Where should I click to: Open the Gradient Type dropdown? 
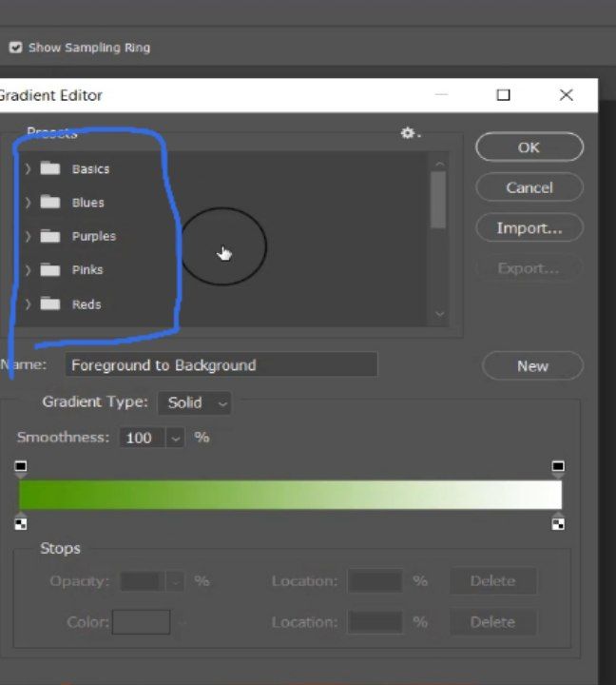[x=194, y=402]
